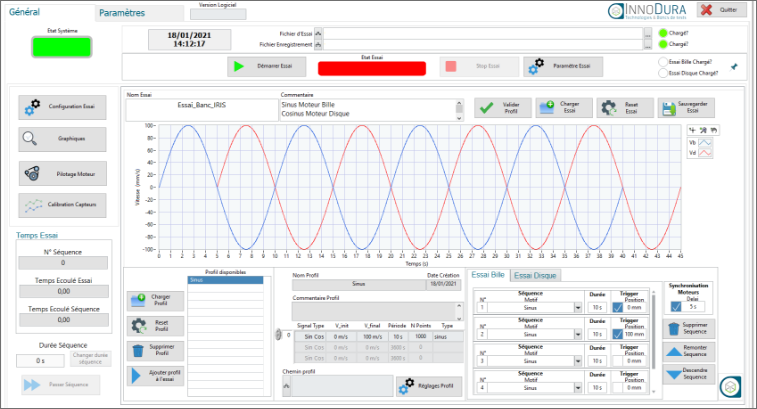Click the floppy disk icon of Sauvegarder Essai
Viewport: 757px width, 409px height.
669,108
